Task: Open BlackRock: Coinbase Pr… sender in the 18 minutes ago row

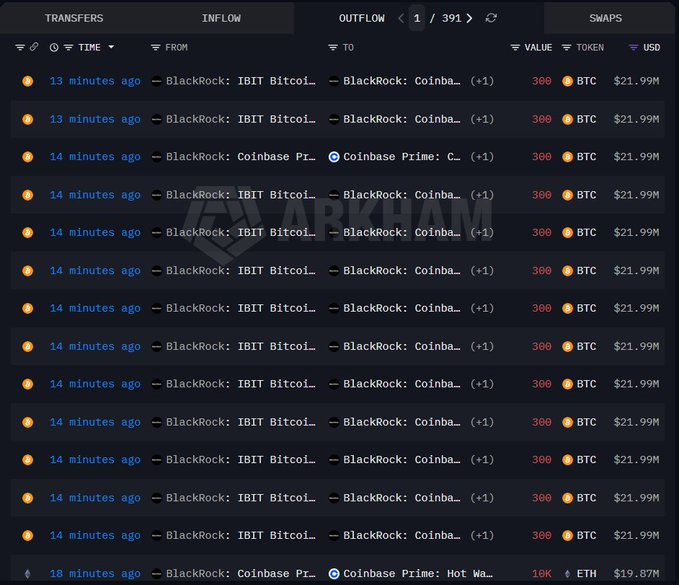Action: pos(240,574)
